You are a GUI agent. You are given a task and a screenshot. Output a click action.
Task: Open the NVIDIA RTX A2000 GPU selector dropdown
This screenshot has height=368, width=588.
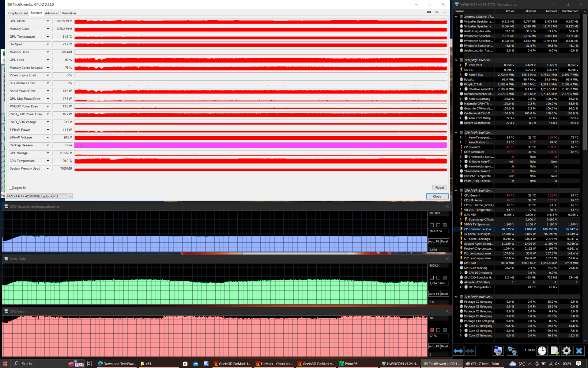pyautogui.click(x=70, y=196)
